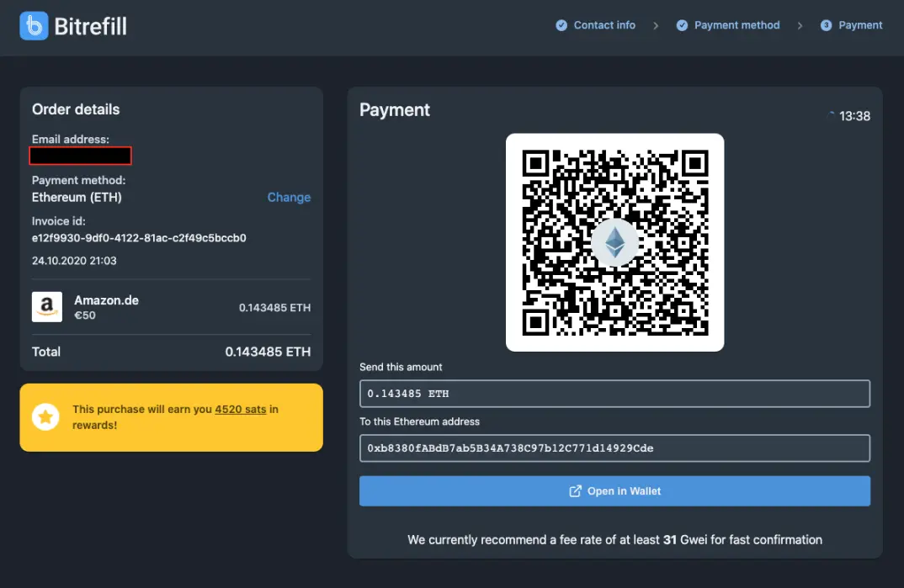The image size is (904, 588).
Task: Click the 13:38 countdown timer
Action: point(854,116)
